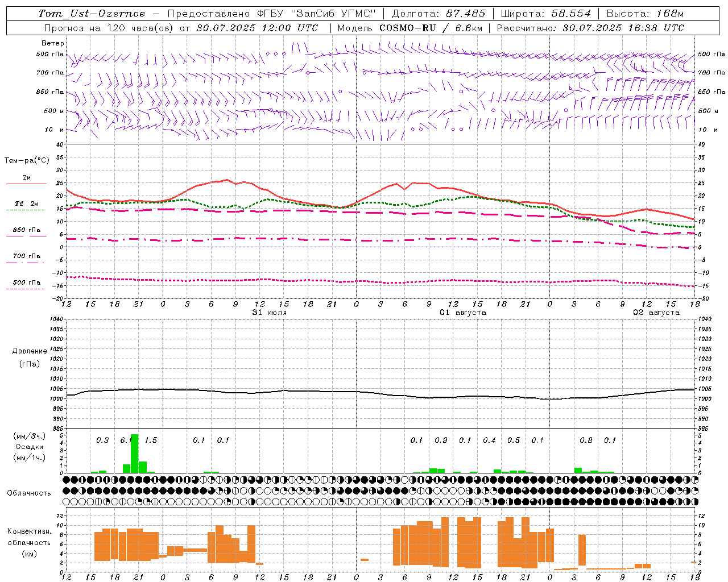Click the (мм/3ч.) precipitation unit label
This screenshot has width=728, height=582.
point(29,436)
